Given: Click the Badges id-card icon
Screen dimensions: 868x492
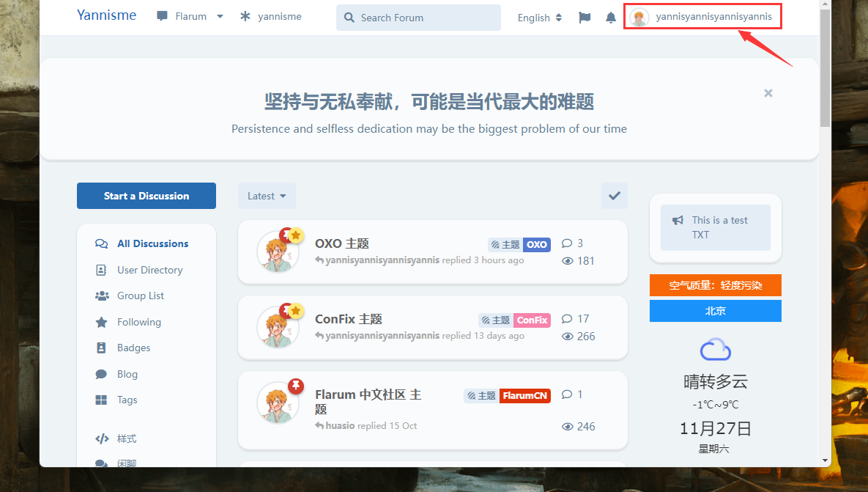Looking at the screenshot, I should click(x=101, y=348).
